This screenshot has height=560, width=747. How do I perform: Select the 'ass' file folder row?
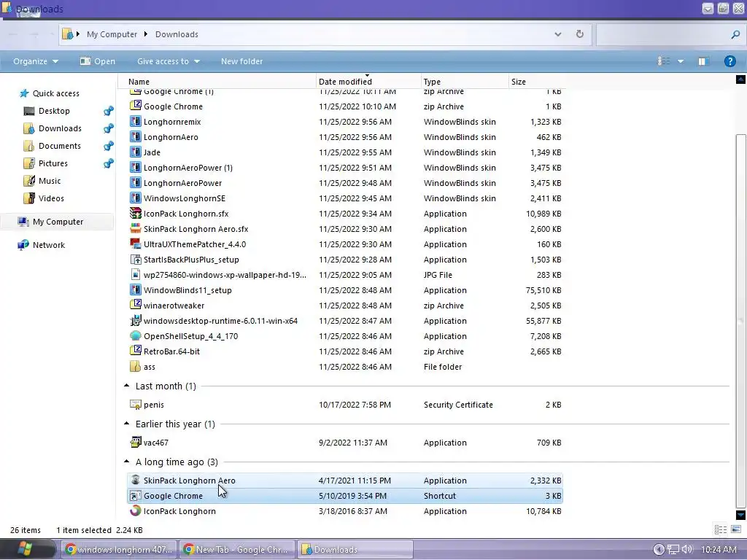345,367
